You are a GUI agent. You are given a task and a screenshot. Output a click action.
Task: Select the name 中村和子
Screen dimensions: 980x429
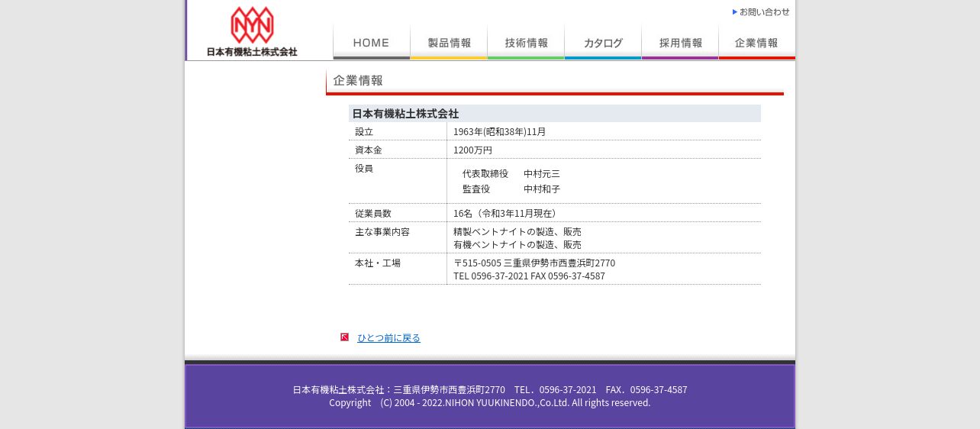[x=542, y=189]
